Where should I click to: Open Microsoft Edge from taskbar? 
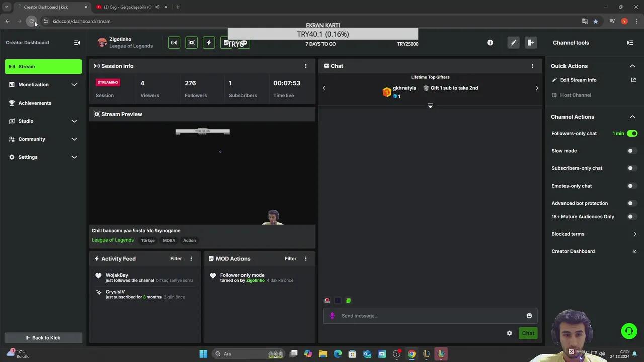(338, 354)
